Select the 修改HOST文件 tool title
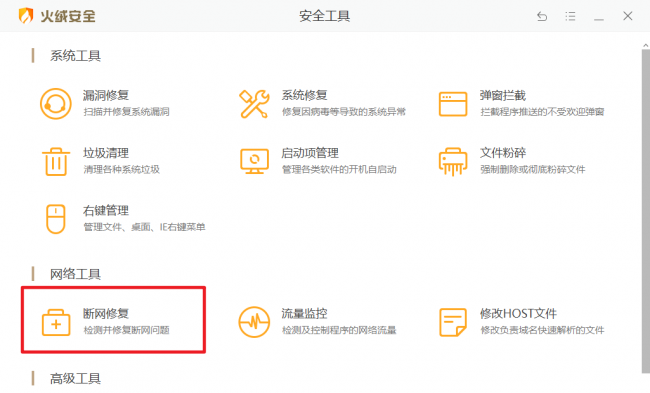The image size is (650, 393). 518,313
